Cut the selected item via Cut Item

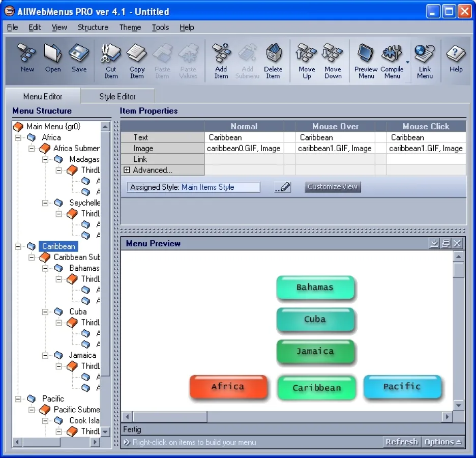(111, 61)
